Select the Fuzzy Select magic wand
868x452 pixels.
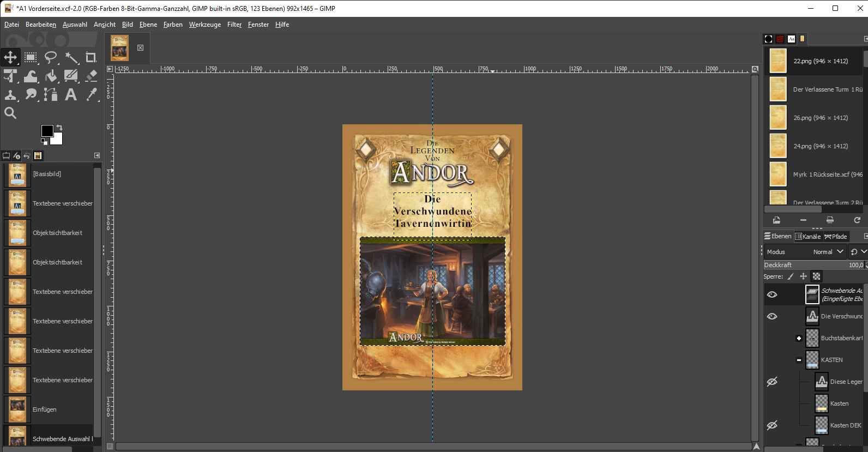click(x=71, y=57)
